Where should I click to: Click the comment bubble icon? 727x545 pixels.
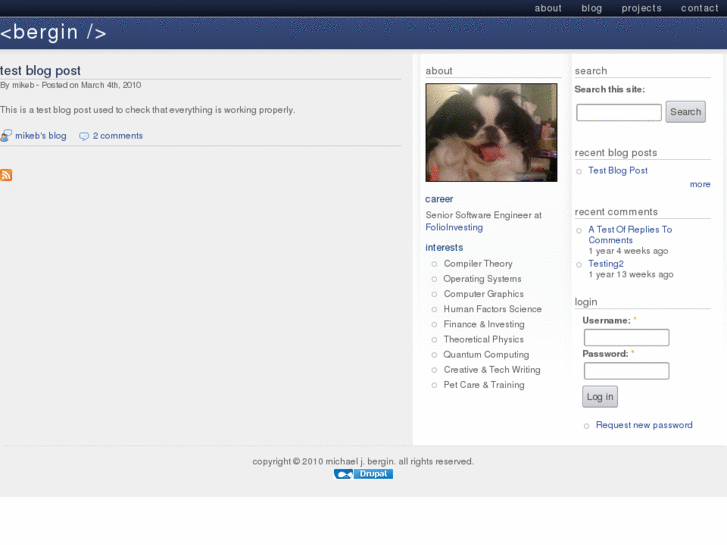click(x=84, y=136)
